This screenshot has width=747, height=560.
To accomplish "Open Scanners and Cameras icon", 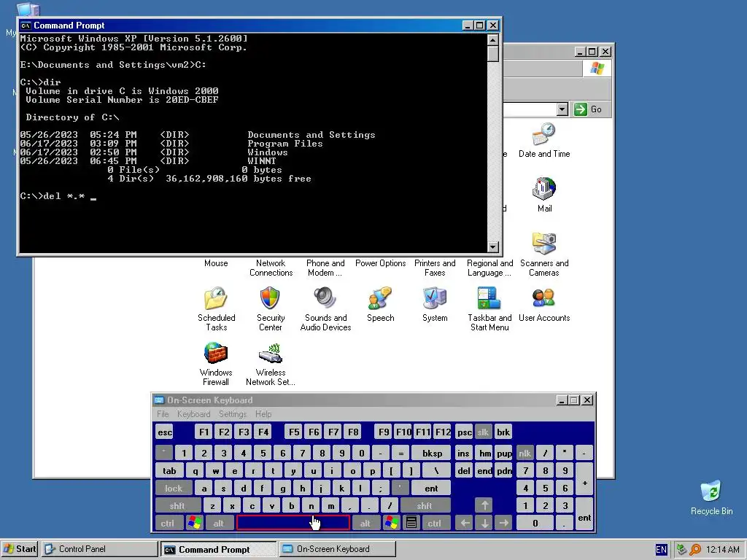I will coord(544,254).
